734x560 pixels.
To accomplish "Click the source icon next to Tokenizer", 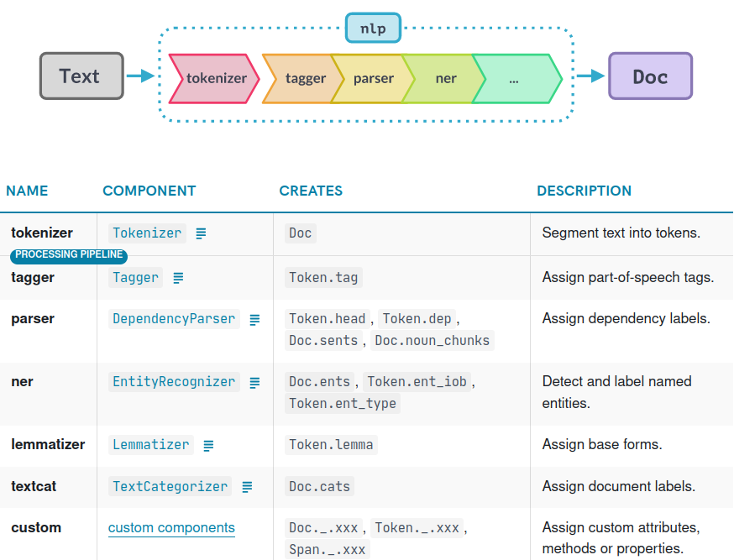I will coord(201,233).
